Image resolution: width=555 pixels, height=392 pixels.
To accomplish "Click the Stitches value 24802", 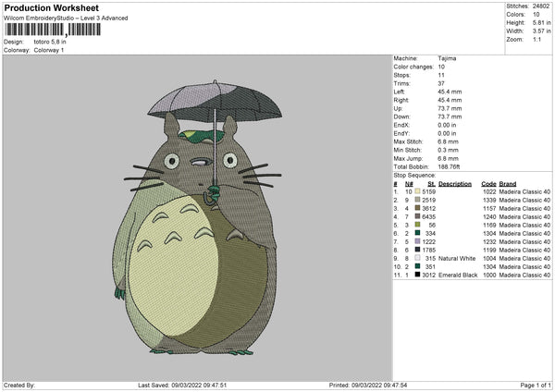I will coord(541,6).
